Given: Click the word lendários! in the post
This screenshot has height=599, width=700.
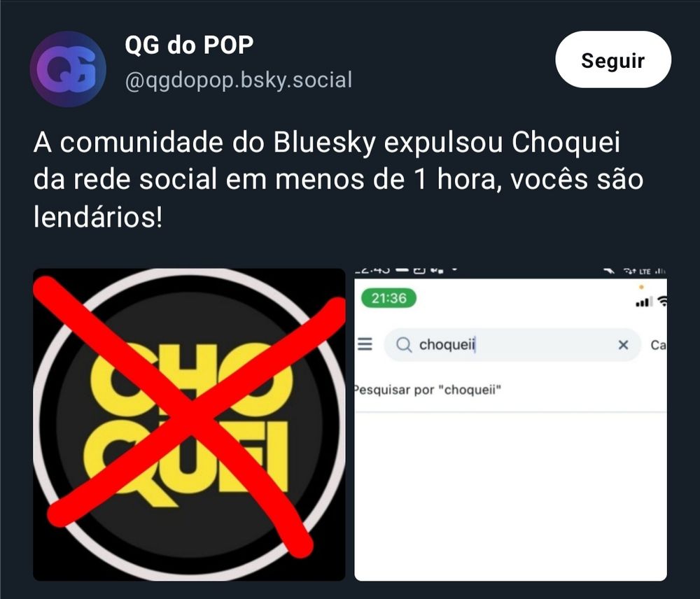Looking at the screenshot, I should [x=98, y=218].
